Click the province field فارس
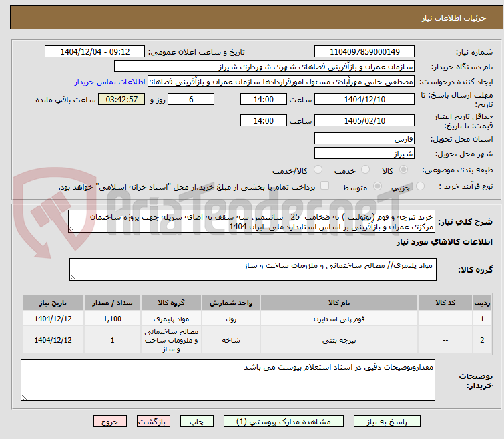 click(364, 138)
